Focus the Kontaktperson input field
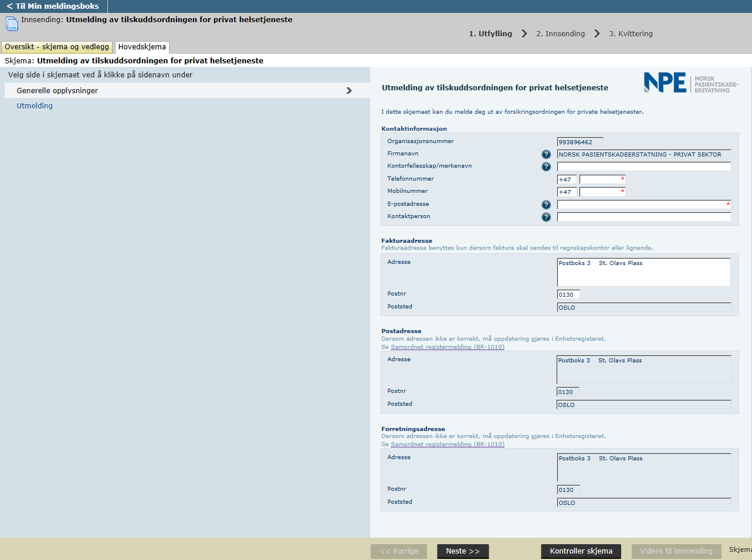This screenshot has width=752, height=560. [644, 217]
